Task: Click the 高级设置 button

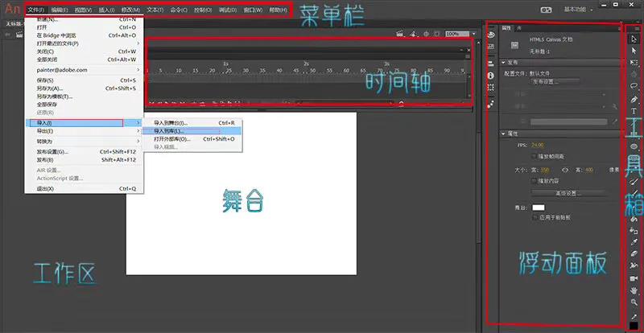Action: [568, 193]
